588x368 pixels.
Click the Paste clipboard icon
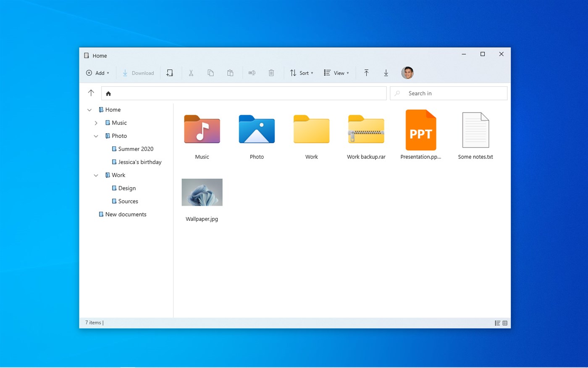click(x=230, y=73)
